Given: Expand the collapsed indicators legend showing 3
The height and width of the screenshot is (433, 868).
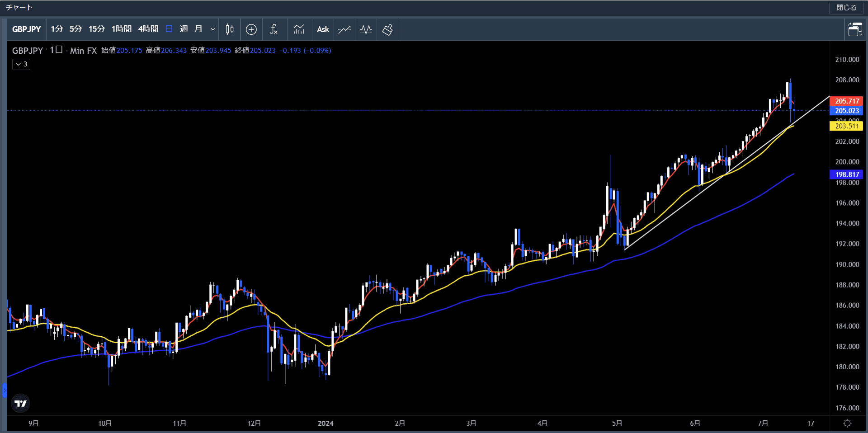Looking at the screenshot, I should point(21,64).
